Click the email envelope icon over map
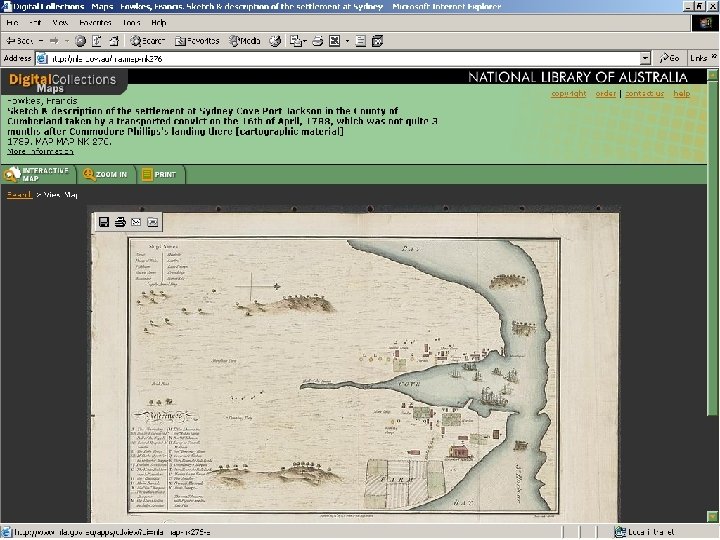The image size is (720, 540). coord(136,222)
